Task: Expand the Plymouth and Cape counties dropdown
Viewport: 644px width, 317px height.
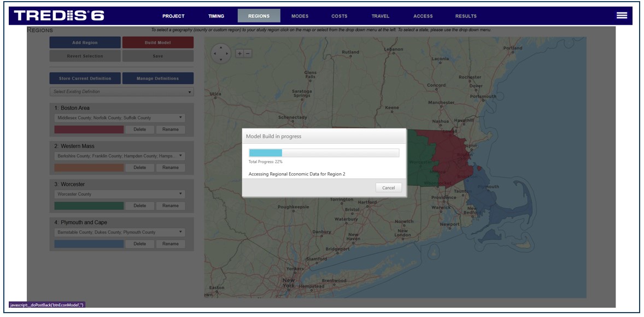Action: click(x=120, y=232)
